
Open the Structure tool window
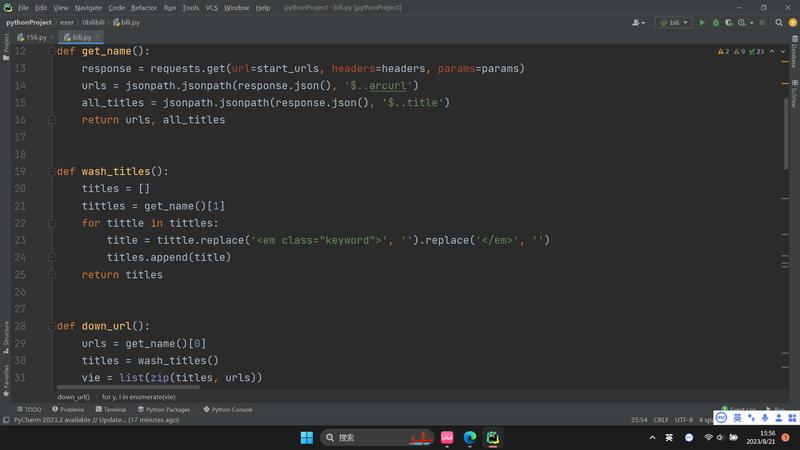[6, 337]
